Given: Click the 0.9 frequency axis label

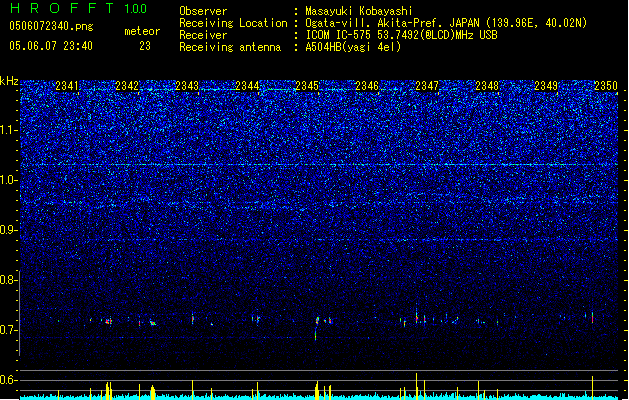Looking at the screenshot, I should 9,230.
